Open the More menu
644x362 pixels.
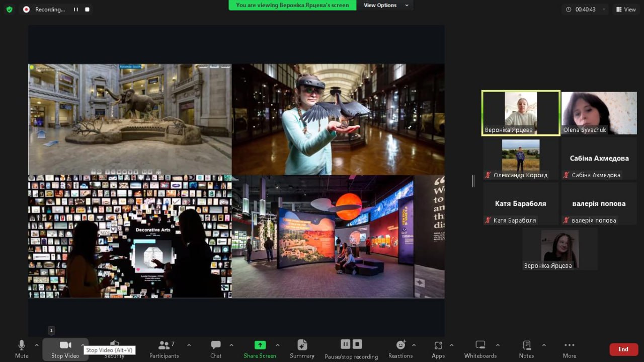[570, 349]
